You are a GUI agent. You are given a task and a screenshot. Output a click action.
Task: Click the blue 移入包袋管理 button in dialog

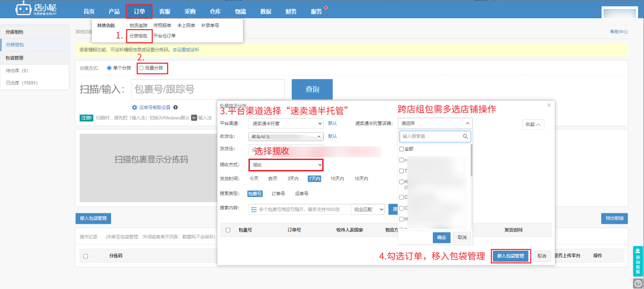(x=511, y=256)
